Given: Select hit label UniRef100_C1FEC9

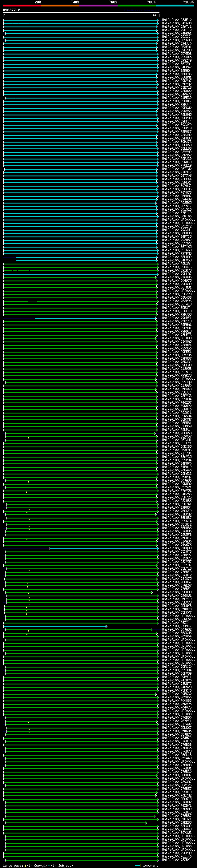Looking at the screenshot, I should click(x=176, y=98).
